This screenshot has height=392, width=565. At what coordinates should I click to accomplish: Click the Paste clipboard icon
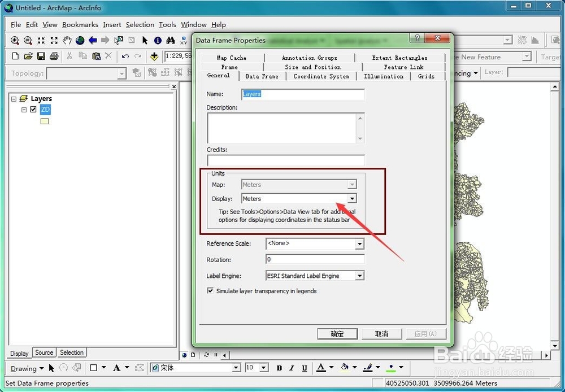[96, 56]
